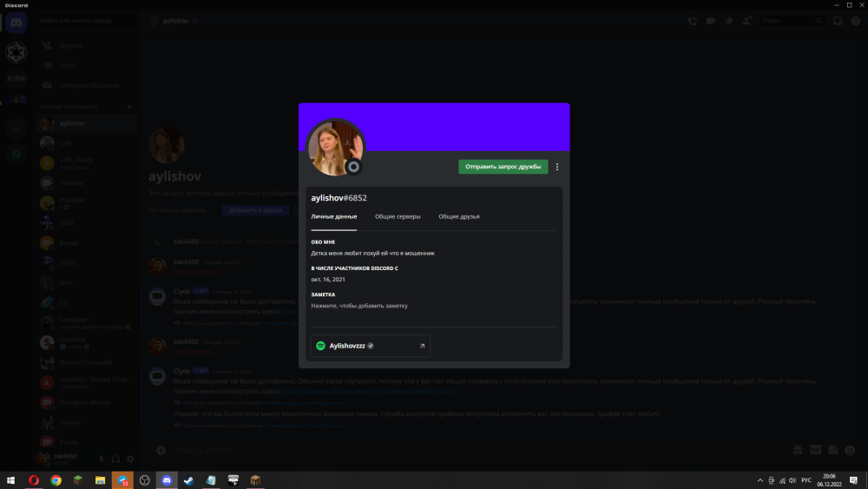Click the Spotify logo next to Aylishovzzz

(320, 346)
